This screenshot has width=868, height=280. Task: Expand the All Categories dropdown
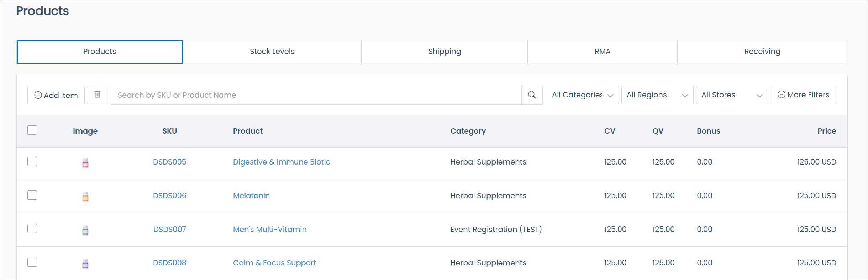point(582,95)
